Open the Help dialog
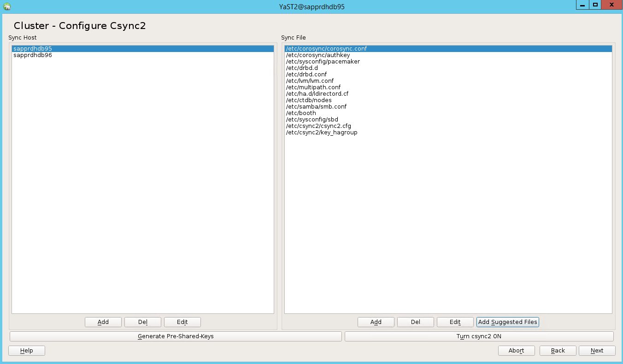 27,351
